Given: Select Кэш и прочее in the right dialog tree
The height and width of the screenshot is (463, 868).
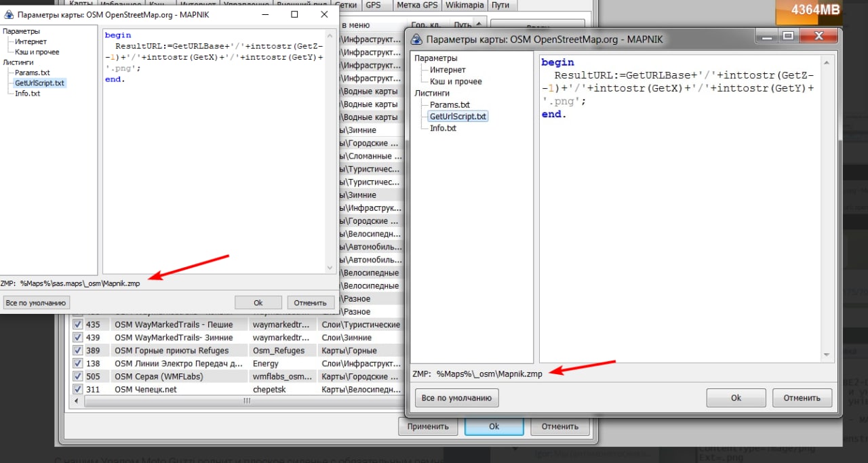Looking at the screenshot, I should tap(456, 81).
